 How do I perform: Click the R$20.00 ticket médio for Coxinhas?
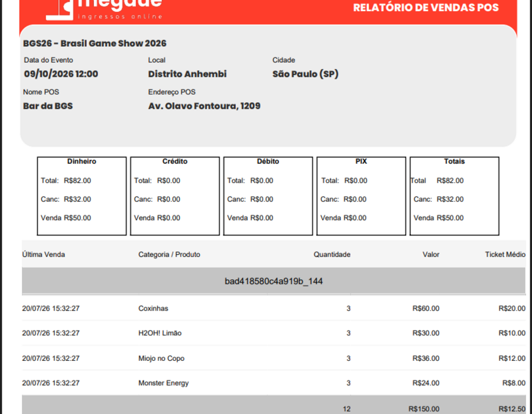point(512,309)
